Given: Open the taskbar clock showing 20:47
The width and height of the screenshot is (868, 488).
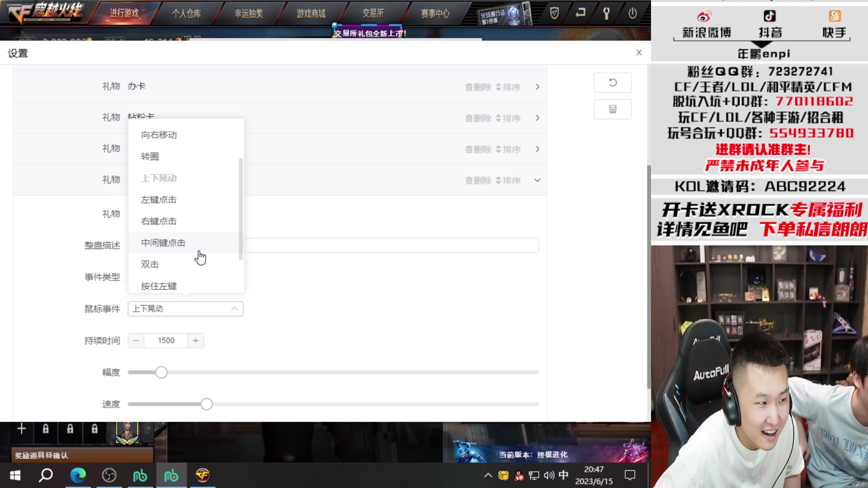Looking at the screenshot, I should pyautogui.click(x=594, y=475).
